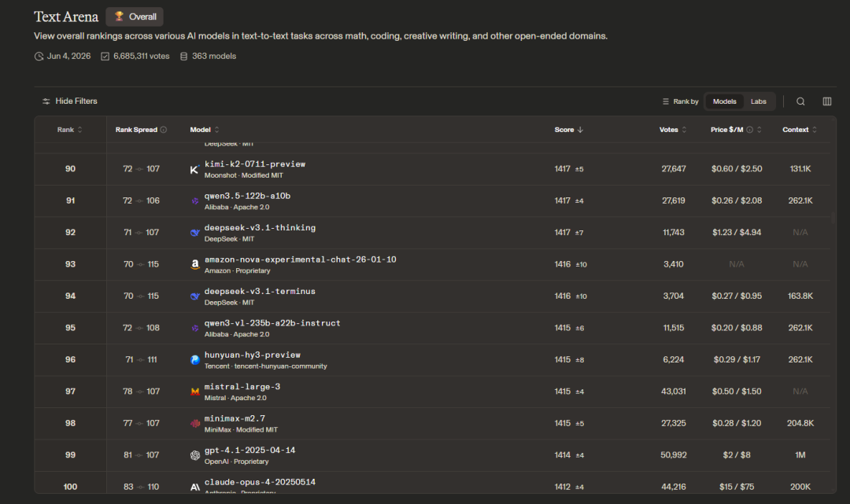Click the Price $/M info icon

750,130
